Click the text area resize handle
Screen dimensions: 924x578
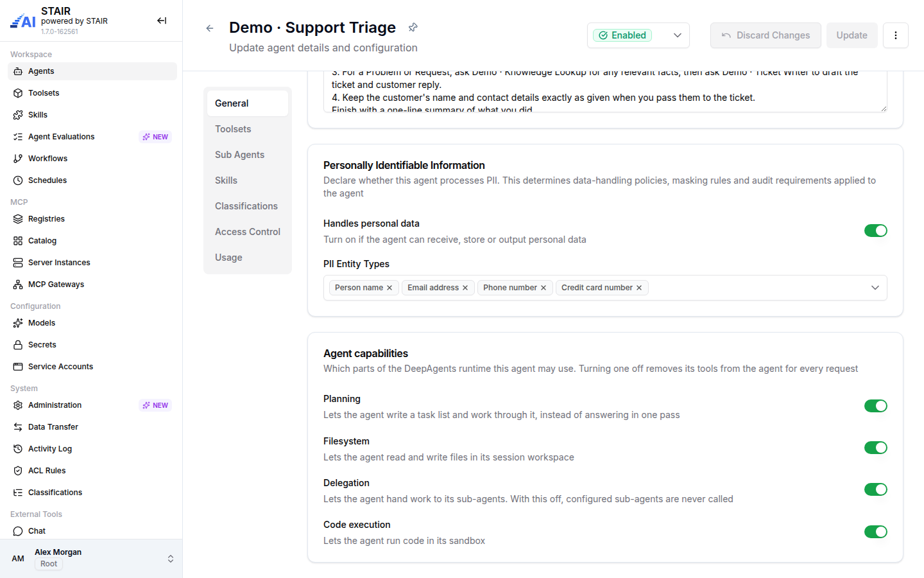tap(884, 109)
